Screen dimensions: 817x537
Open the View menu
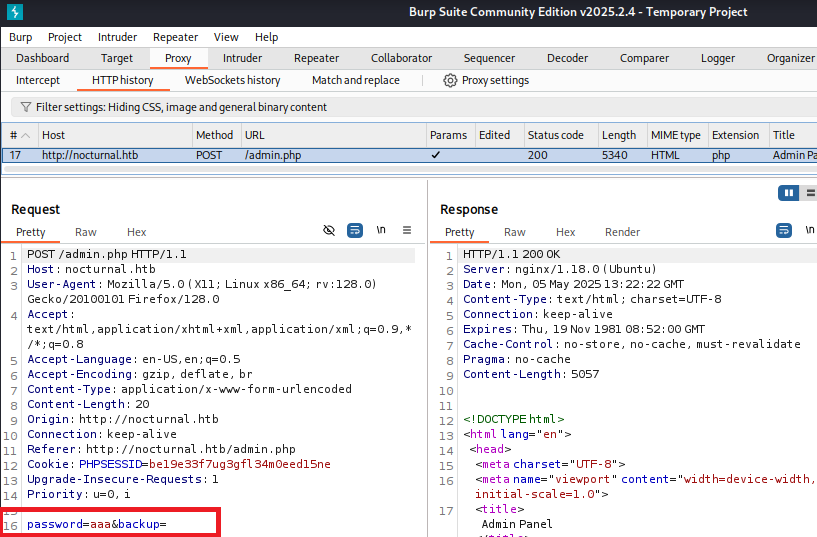(x=226, y=37)
